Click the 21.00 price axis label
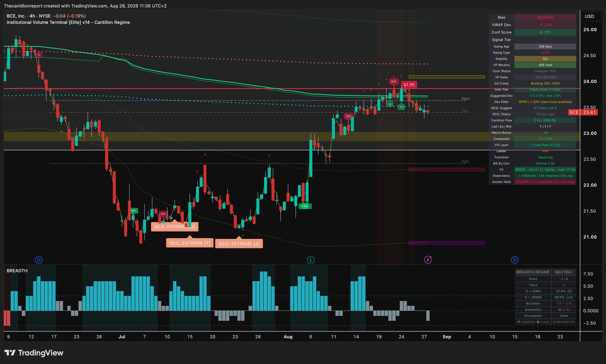This screenshot has width=606, height=364. pos(590,237)
